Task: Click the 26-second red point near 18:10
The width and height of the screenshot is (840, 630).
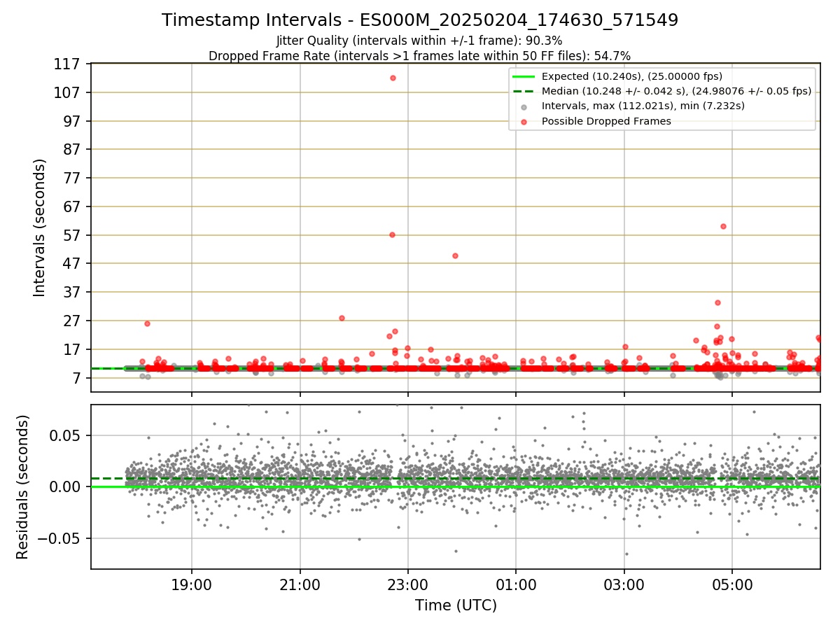Action: point(147,323)
